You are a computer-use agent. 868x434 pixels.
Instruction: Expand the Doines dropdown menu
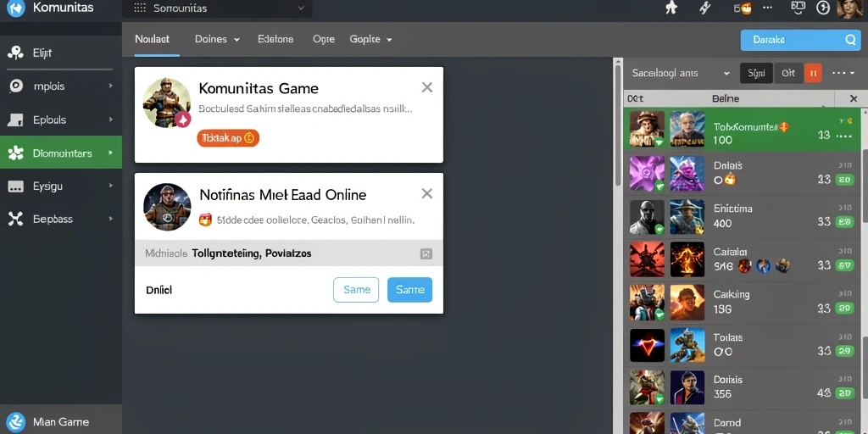click(217, 39)
